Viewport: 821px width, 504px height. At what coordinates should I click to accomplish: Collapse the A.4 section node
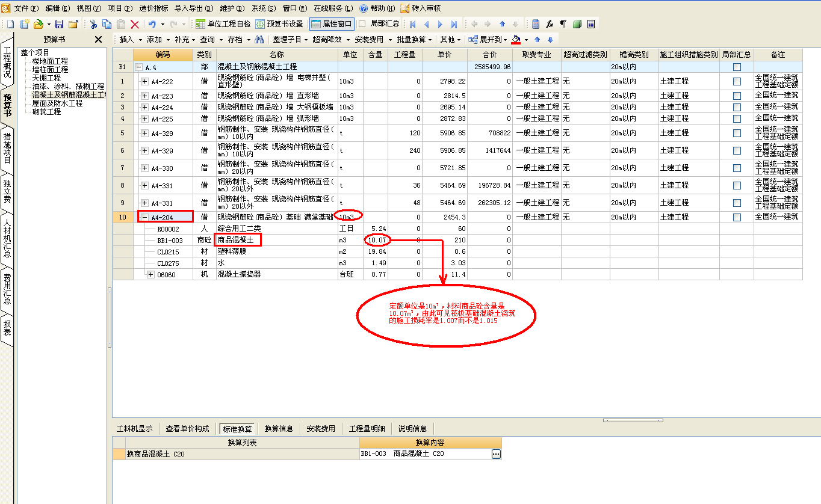pos(138,67)
